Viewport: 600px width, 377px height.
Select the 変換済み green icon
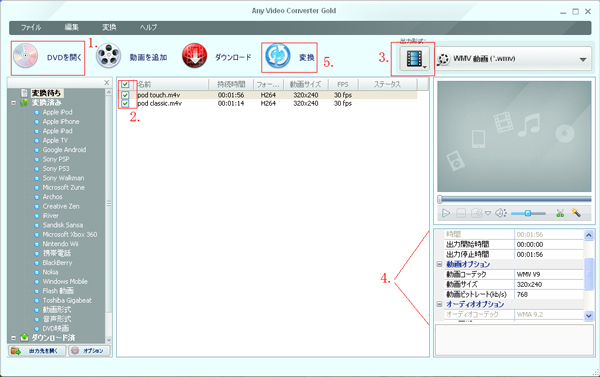pyautogui.click(x=24, y=103)
